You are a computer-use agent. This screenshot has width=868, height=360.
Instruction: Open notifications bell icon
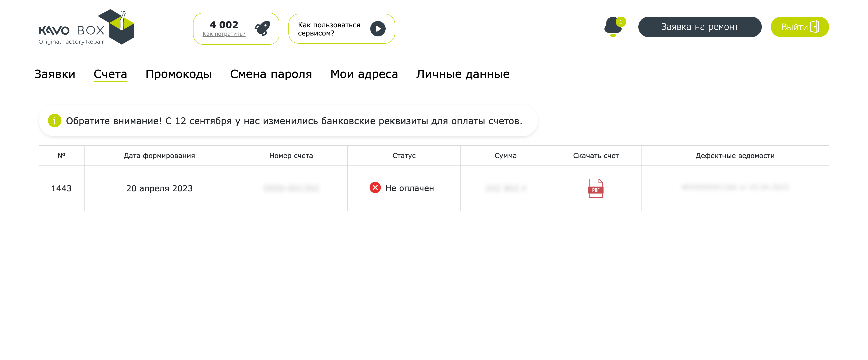(x=613, y=27)
